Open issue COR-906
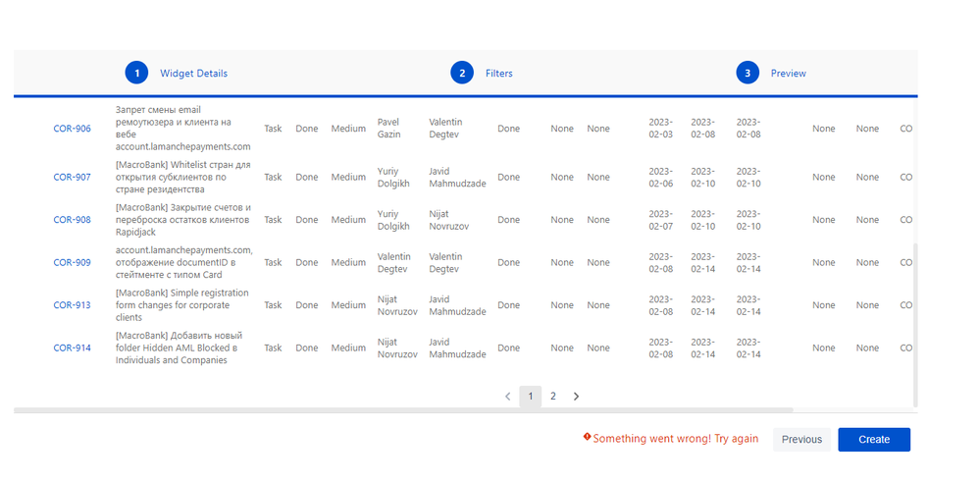Viewport: 980px width, 482px height. point(72,129)
